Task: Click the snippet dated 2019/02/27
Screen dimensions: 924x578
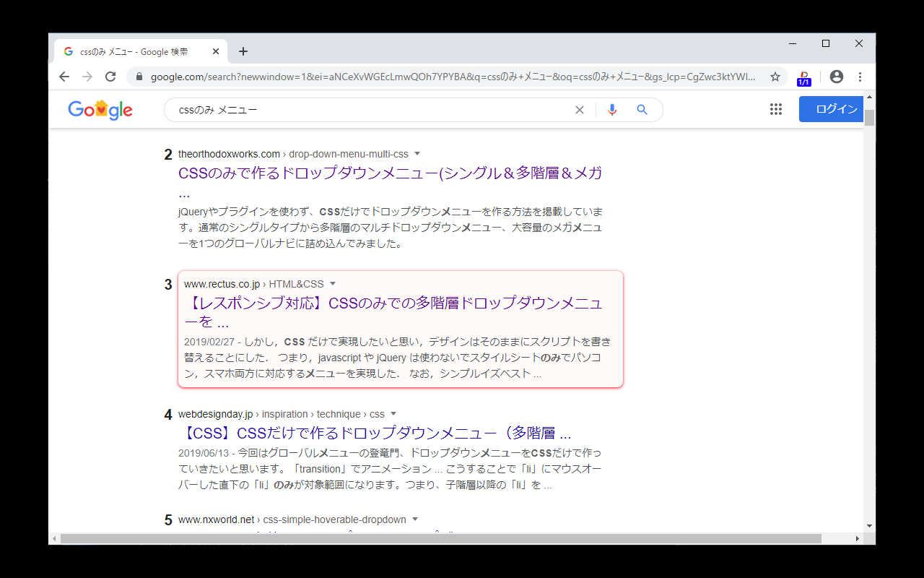Action: 398,358
